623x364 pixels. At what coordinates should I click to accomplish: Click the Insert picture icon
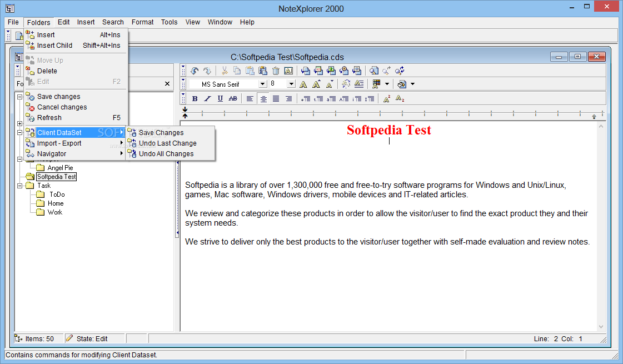(331, 71)
